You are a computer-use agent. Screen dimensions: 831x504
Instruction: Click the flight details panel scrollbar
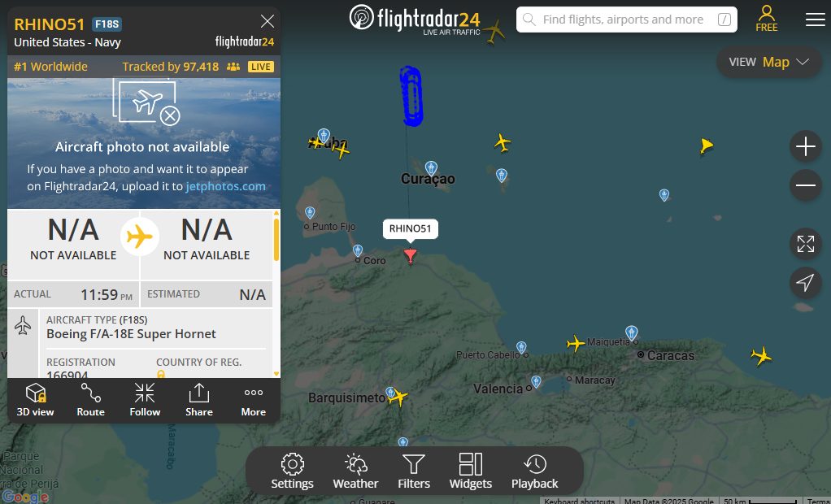pos(276,240)
